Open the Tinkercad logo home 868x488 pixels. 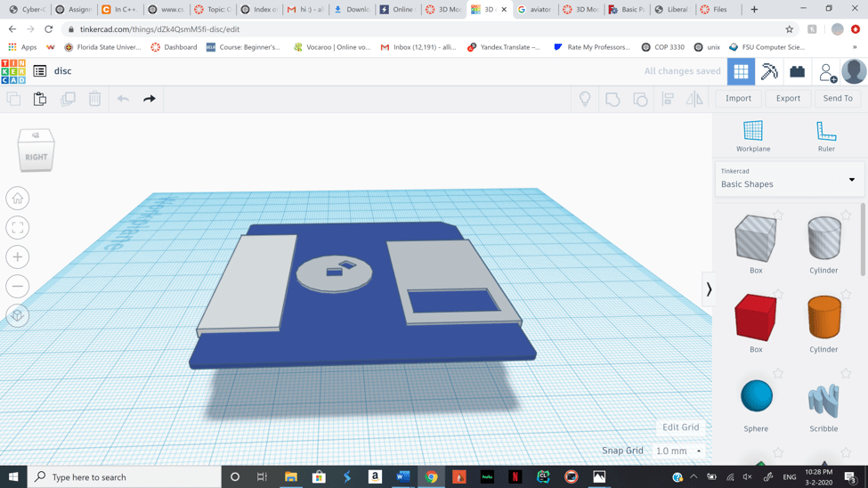click(x=13, y=71)
